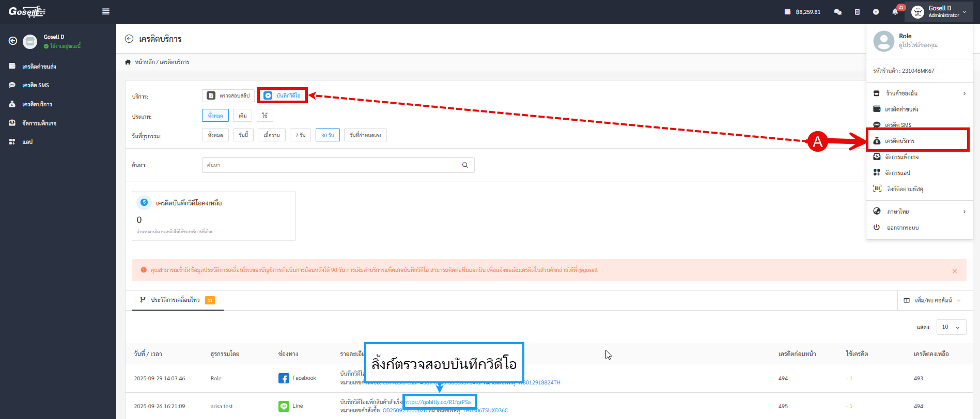Open the notifications bell icon

(x=895, y=12)
